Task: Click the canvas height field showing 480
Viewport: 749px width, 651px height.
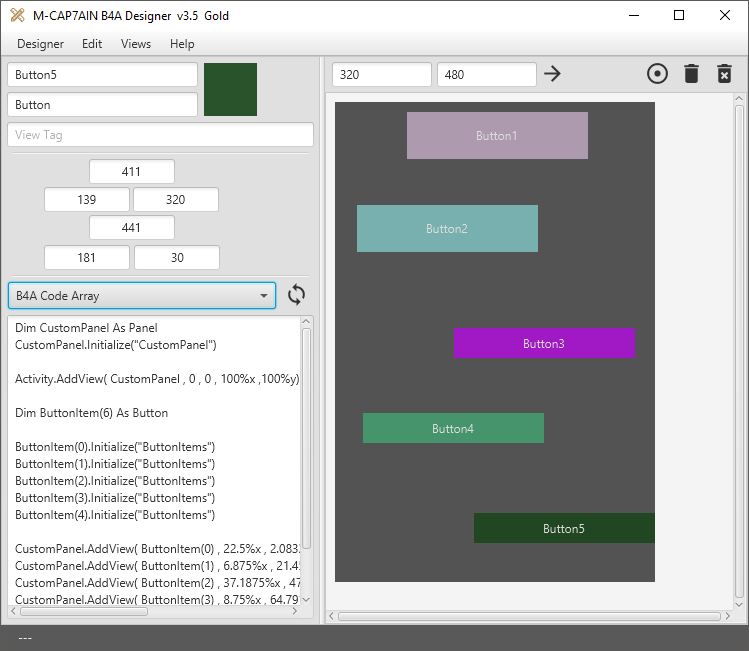Action: (x=486, y=75)
